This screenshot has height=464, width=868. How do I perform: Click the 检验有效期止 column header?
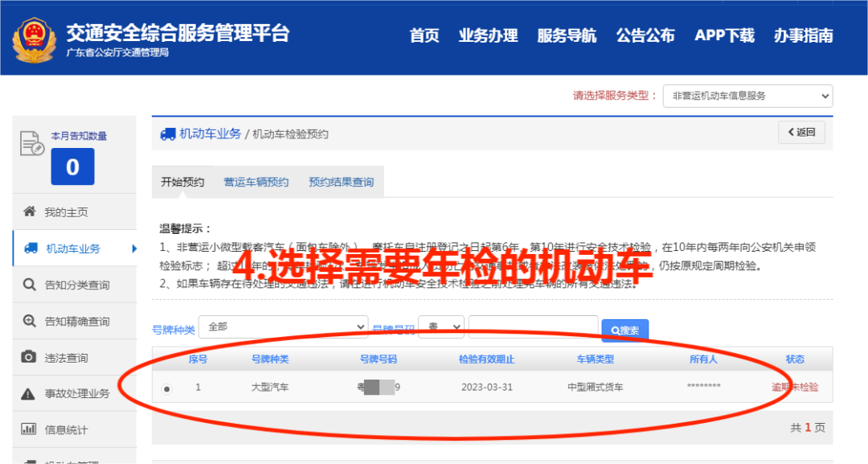coord(486,359)
